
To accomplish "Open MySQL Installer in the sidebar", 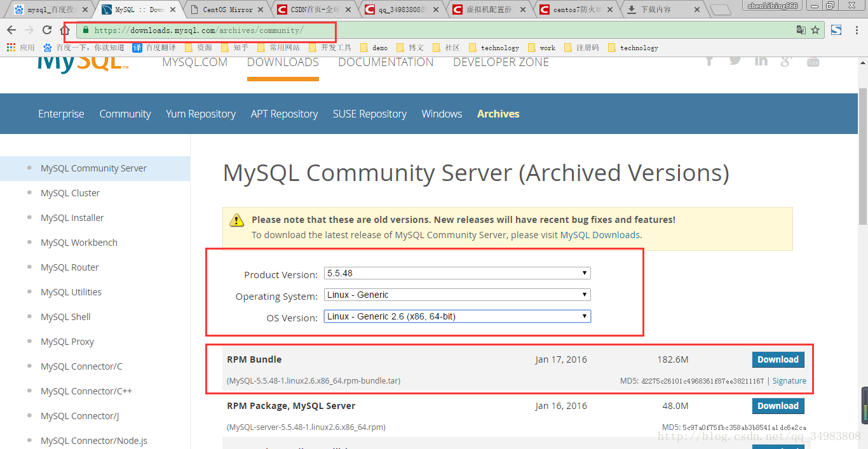I will [72, 218].
